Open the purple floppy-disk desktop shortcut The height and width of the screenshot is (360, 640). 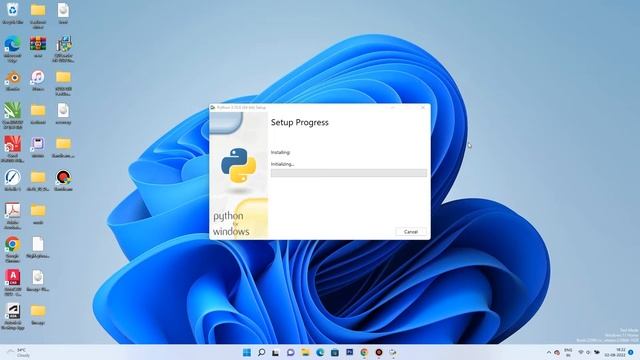tap(38, 147)
